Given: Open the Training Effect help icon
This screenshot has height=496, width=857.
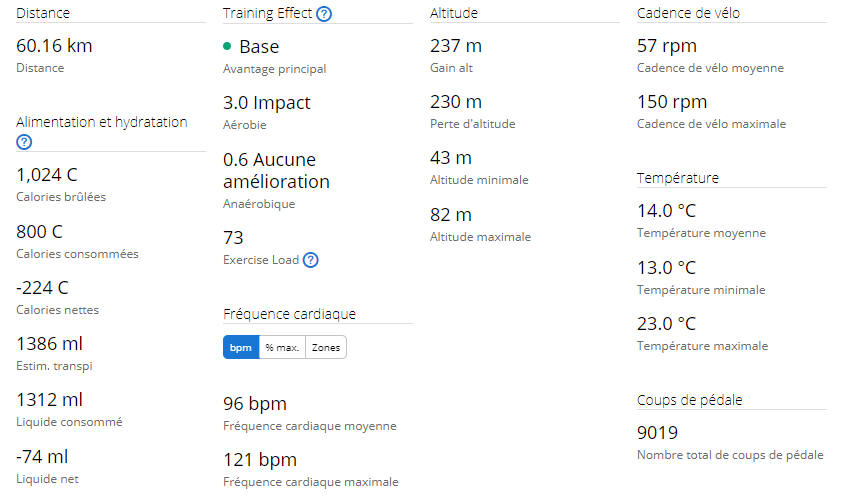Looking at the screenshot, I should [324, 14].
